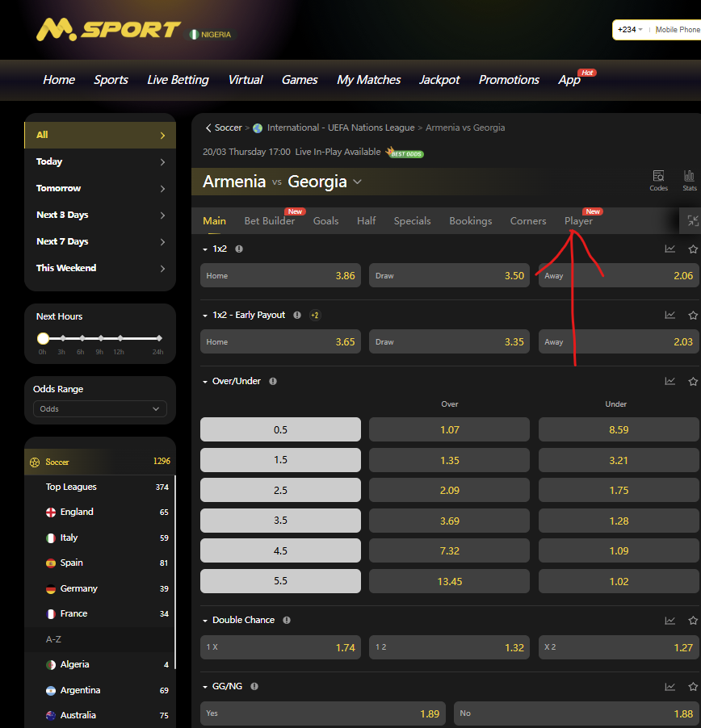Image resolution: width=701 pixels, height=728 pixels.
Task: Click star icon for GG/NG market
Action: tap(692, 686)
